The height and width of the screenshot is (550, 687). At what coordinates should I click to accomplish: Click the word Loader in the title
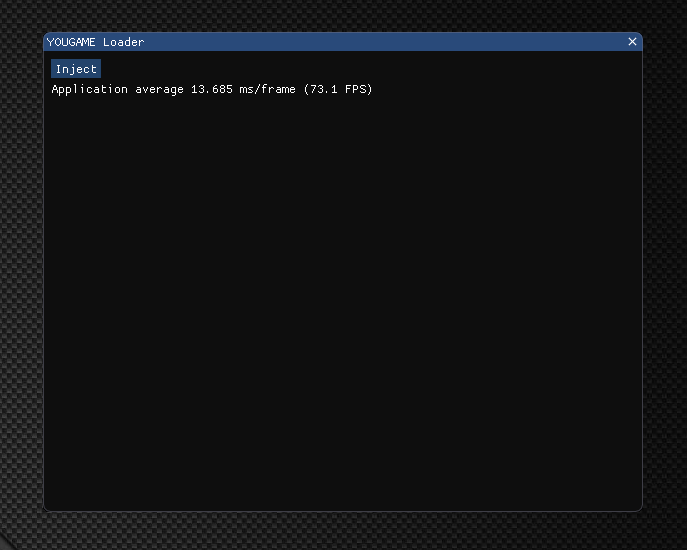[x=124, y=42]
